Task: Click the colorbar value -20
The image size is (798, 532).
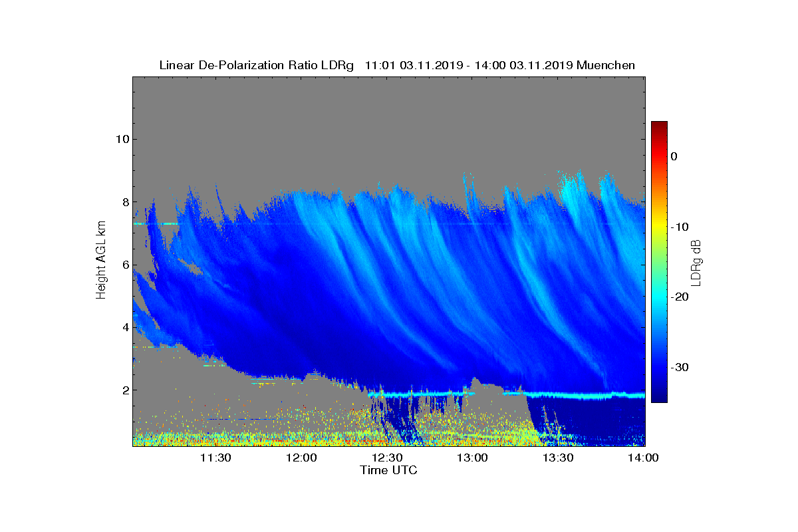Action: (x=678, y=297)
